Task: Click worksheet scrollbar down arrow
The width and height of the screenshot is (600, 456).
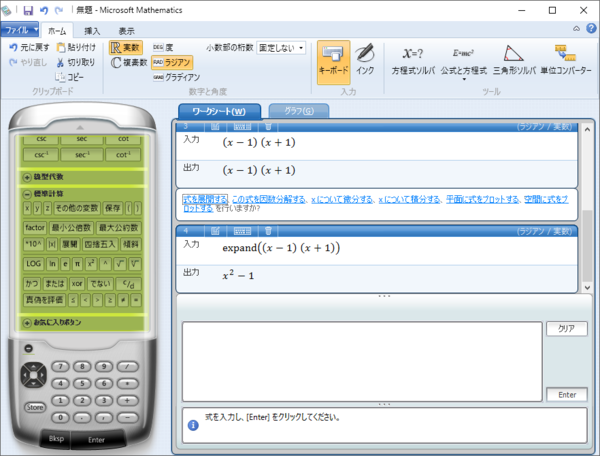Action: (x=587, y=287)
